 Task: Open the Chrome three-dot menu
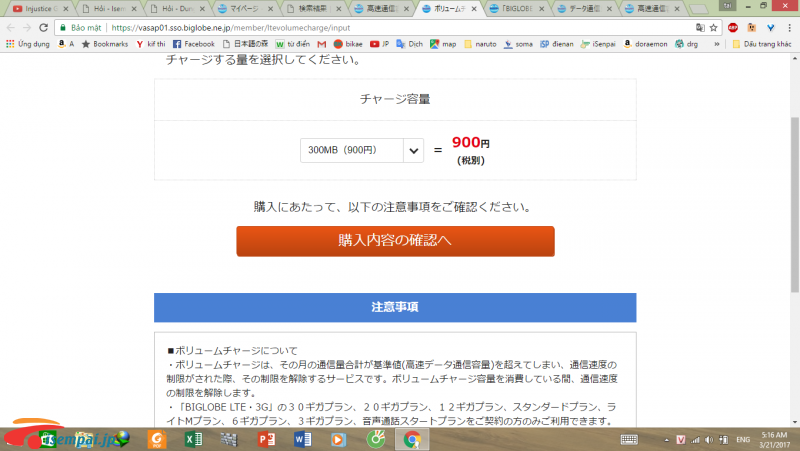tap(789, 28)
